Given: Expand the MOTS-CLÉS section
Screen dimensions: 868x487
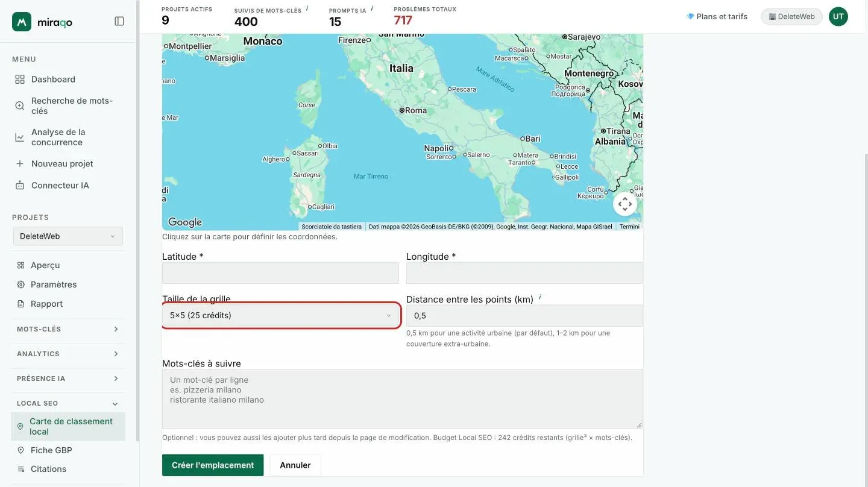Looking at the screenshot, I should [68, 329].
